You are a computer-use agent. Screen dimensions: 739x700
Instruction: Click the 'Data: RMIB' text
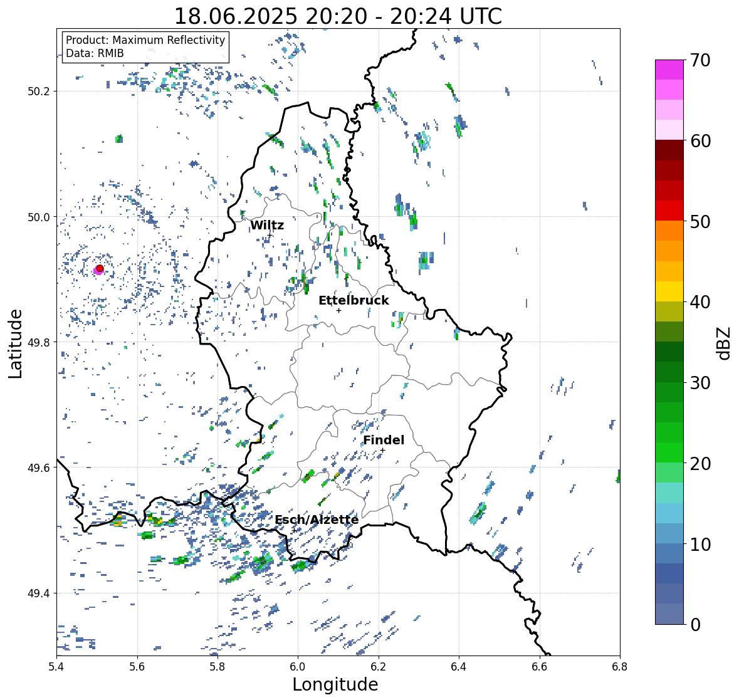[95, 53]
